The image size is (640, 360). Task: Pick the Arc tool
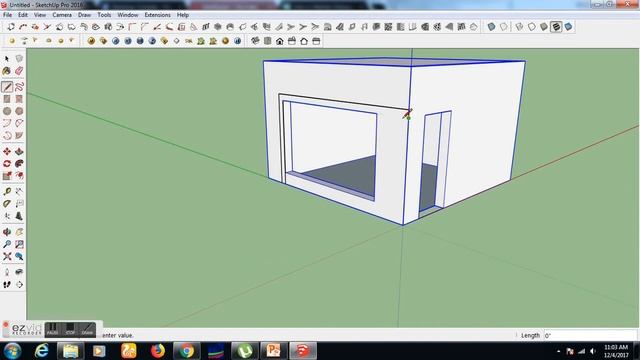click(7, 123)
